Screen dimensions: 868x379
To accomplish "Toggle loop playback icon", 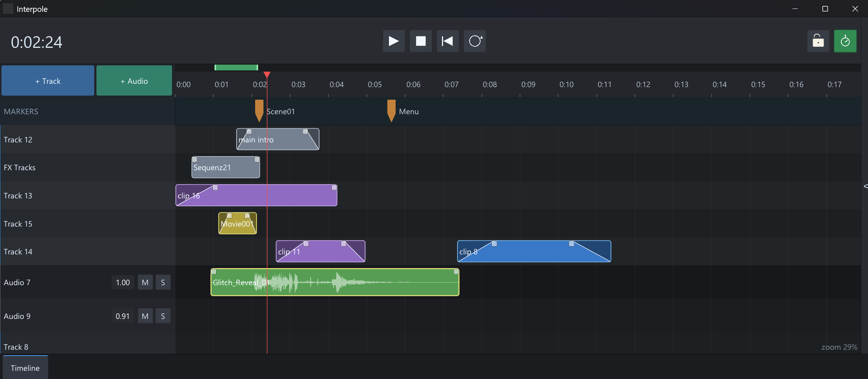I will (x=475, y=41).
